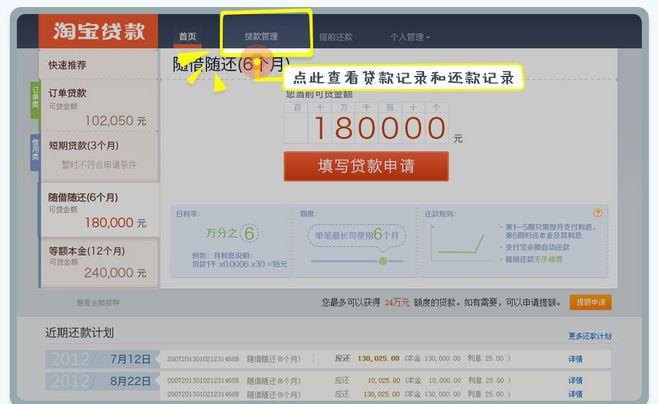Open the 首页 tab
This screenshot has height=404, width=658.
(187, 37)
